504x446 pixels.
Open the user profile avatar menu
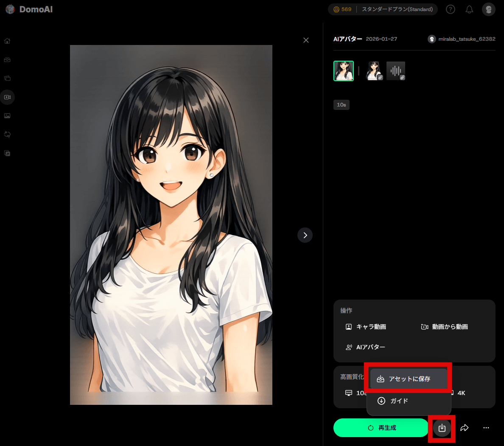tap(489, 9)
